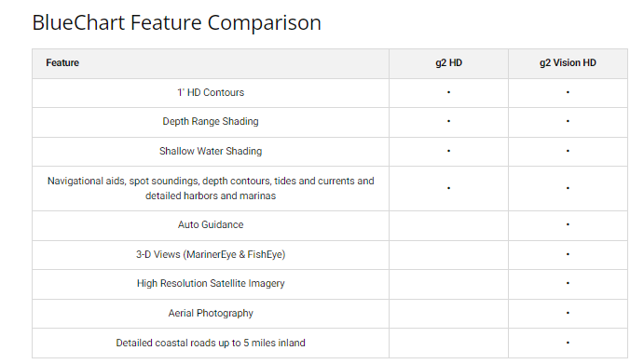Click g2 Vision HD bullet for Aerial Photography

(x=568, y=313)
